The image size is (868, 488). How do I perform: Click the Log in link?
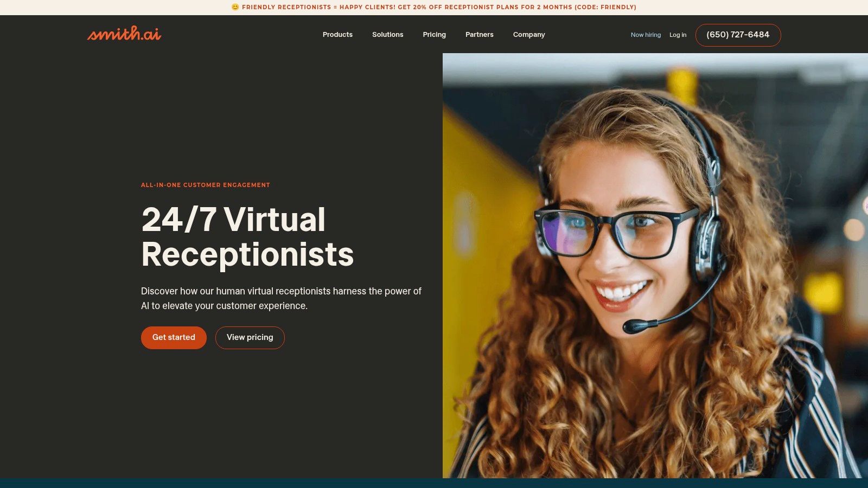pos(678,35)
